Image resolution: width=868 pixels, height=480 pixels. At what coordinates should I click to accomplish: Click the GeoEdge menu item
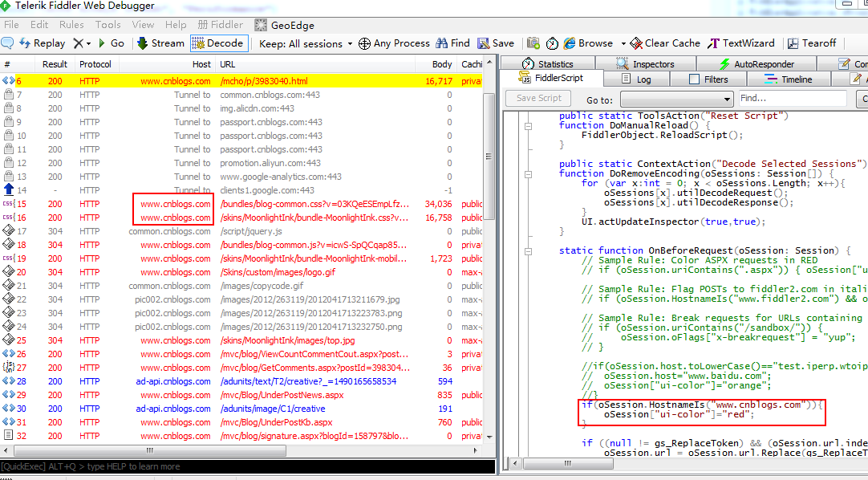(x=285, y=25)
